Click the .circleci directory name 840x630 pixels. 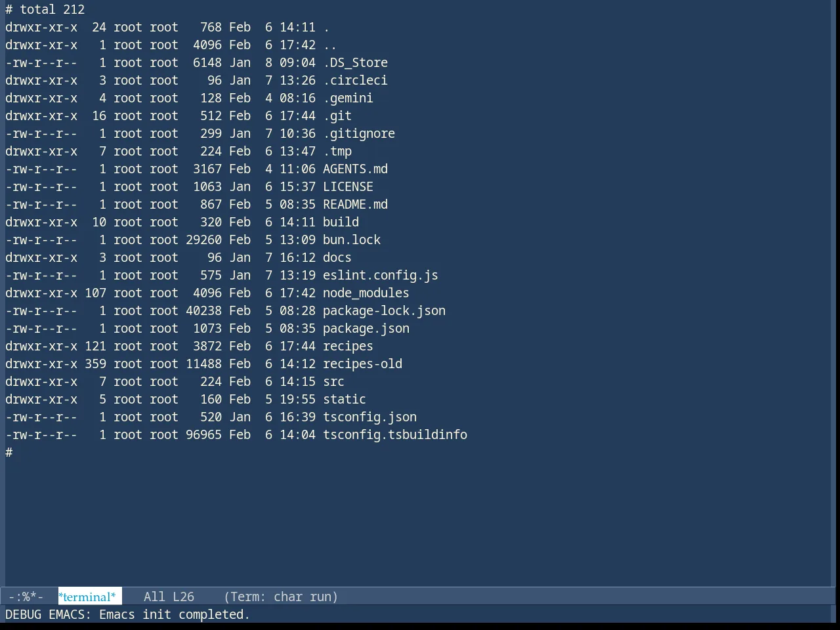coord(355,80)
